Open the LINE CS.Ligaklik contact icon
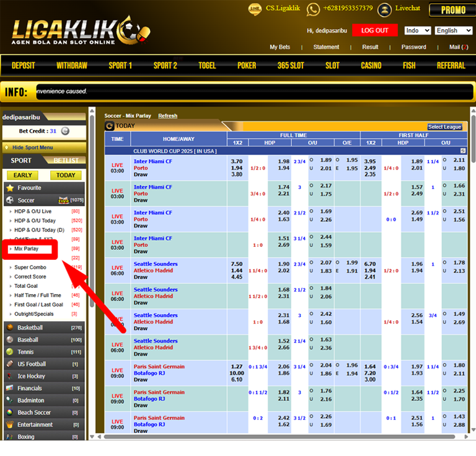Screen dimensions: 476x456 tap(255, 9)
